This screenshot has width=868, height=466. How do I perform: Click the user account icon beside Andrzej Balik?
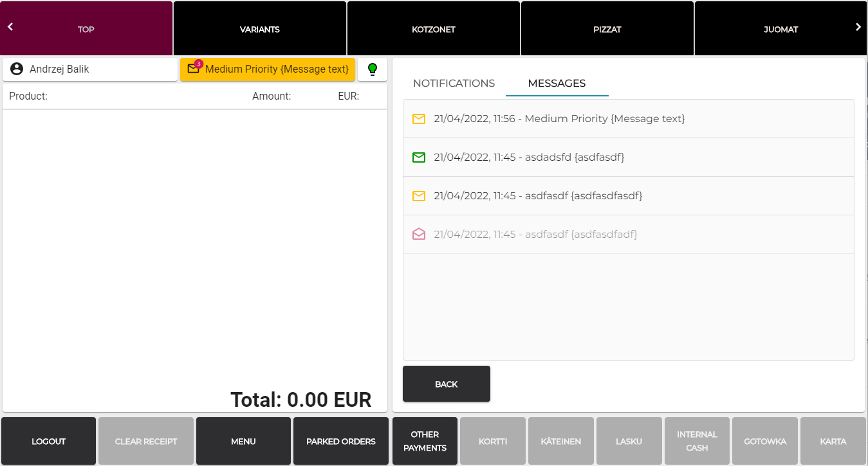(x=17, y=69)
